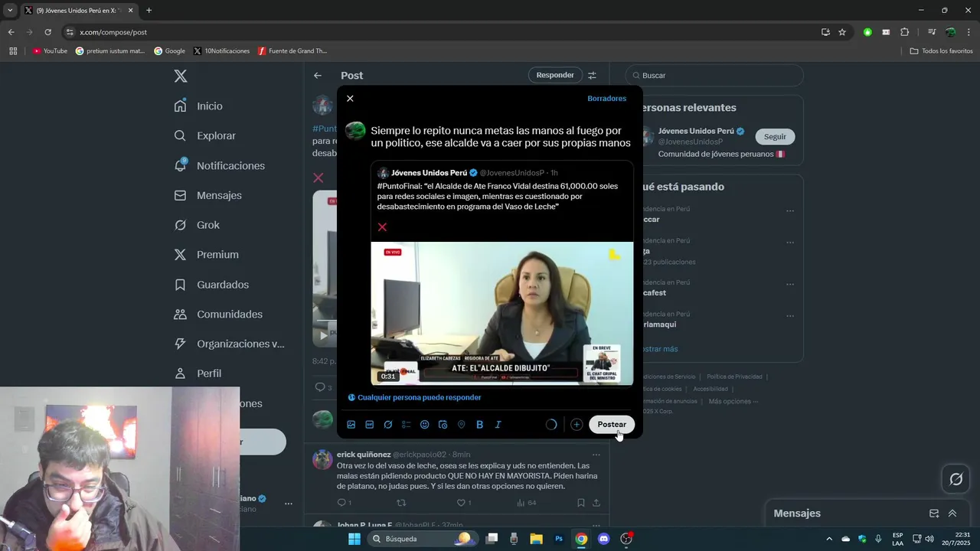Change who can reply setting
The image size is (980, 551).
(414, 397)
